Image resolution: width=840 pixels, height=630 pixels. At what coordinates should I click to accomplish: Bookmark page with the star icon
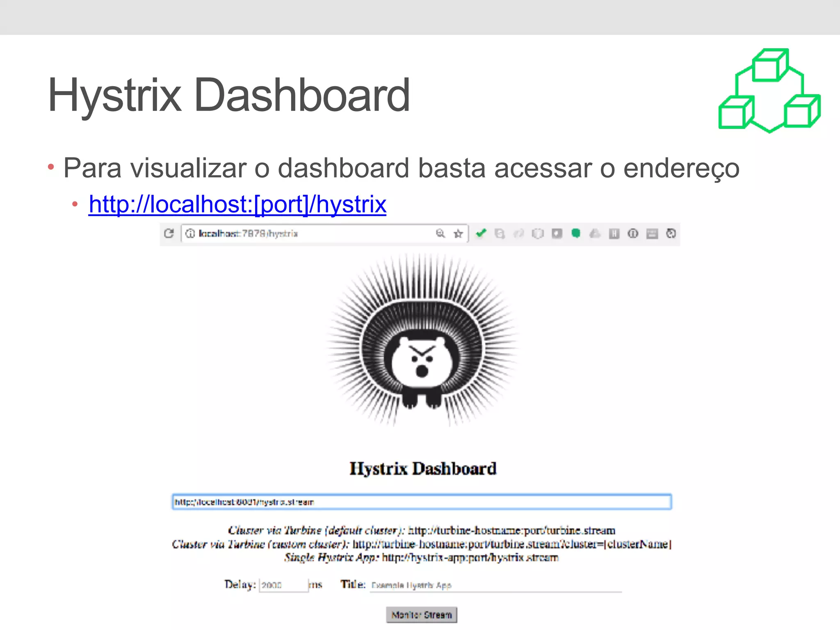[458, 234]
